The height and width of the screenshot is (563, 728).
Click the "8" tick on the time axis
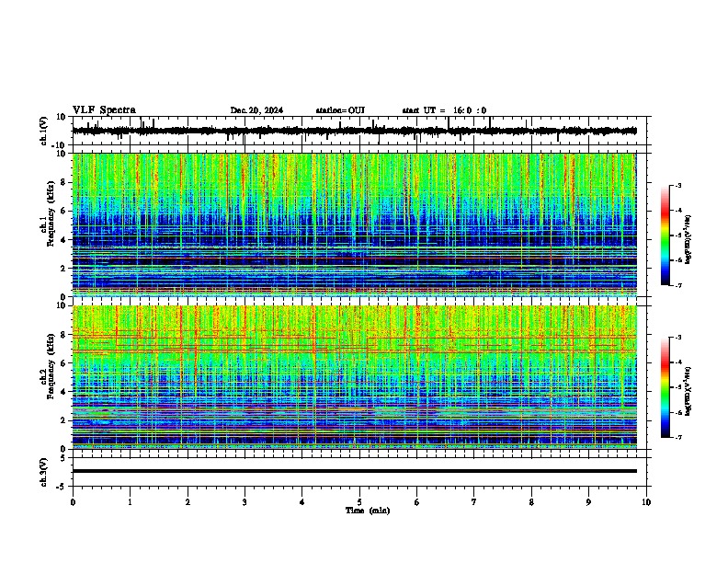coord(531,502)
